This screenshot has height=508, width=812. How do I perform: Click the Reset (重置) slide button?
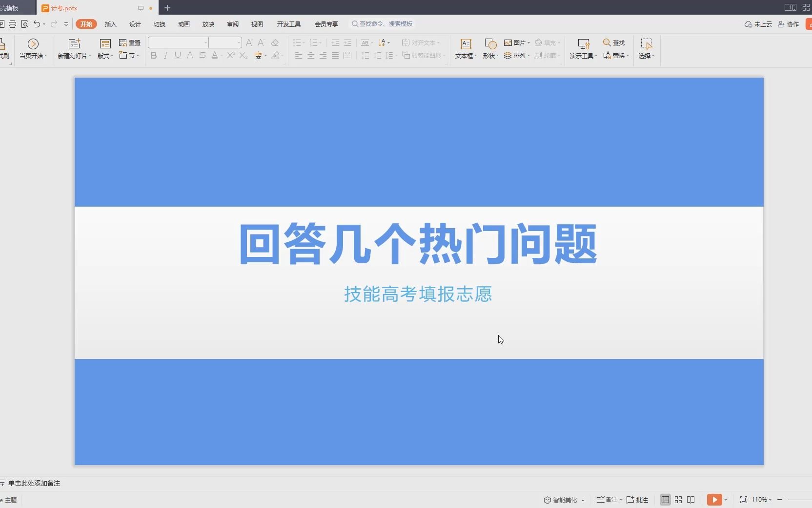[130, 42]
